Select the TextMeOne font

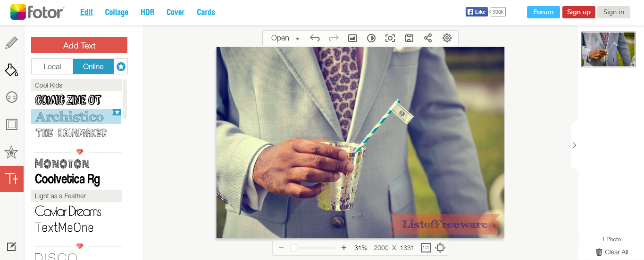(x=64, y=228)
